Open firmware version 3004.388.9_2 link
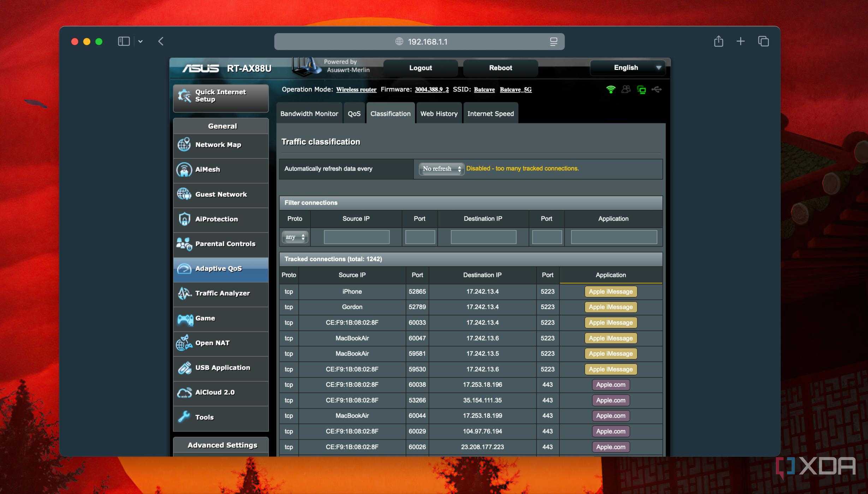 coord(432,90)
